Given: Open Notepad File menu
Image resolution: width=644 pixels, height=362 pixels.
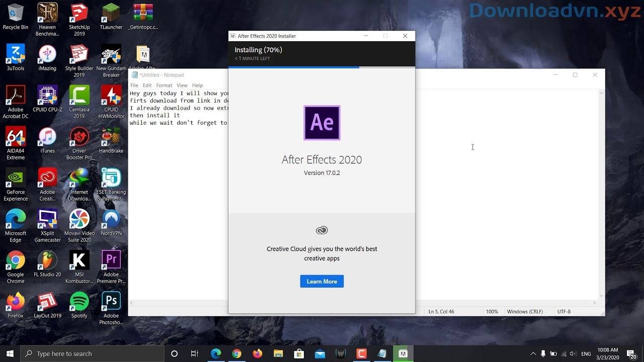Looking at the screenshot, I should pos(134,85).
